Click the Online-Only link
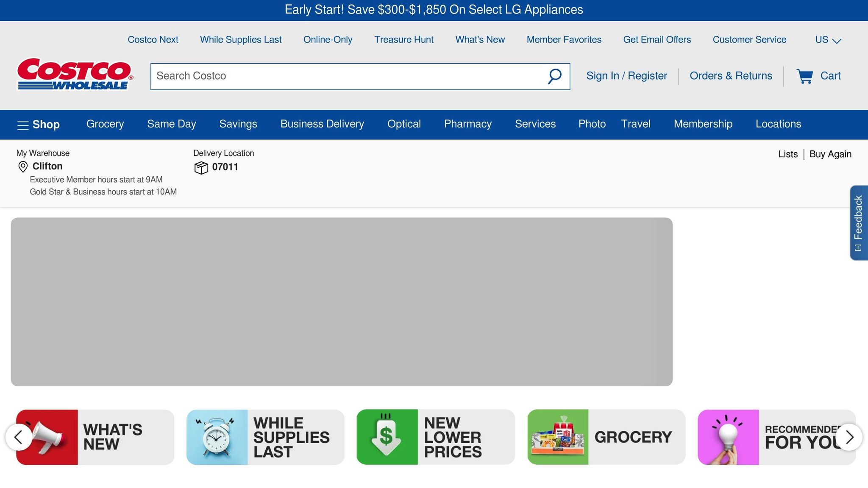The height and width of the screenshot is (488, 868). point(328,40)
